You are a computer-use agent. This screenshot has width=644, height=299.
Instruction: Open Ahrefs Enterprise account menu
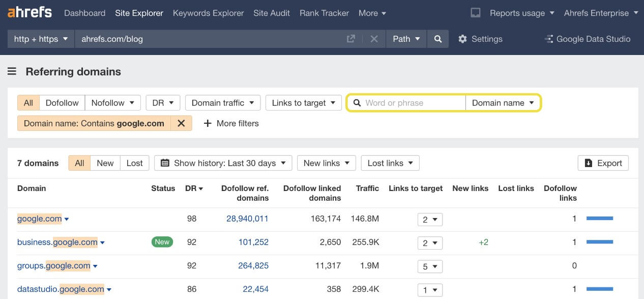pyautogui.click(x=601, y=13)
